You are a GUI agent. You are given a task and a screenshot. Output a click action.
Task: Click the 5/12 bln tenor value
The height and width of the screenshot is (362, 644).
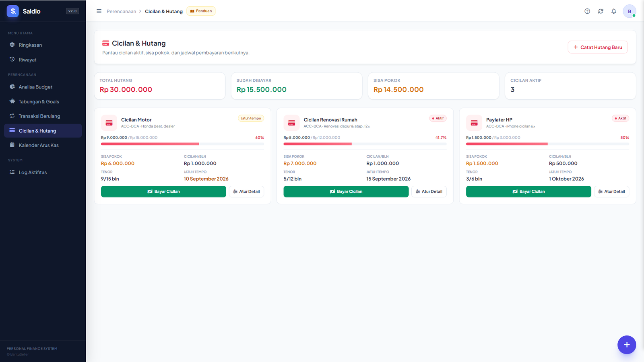(293, 179)
